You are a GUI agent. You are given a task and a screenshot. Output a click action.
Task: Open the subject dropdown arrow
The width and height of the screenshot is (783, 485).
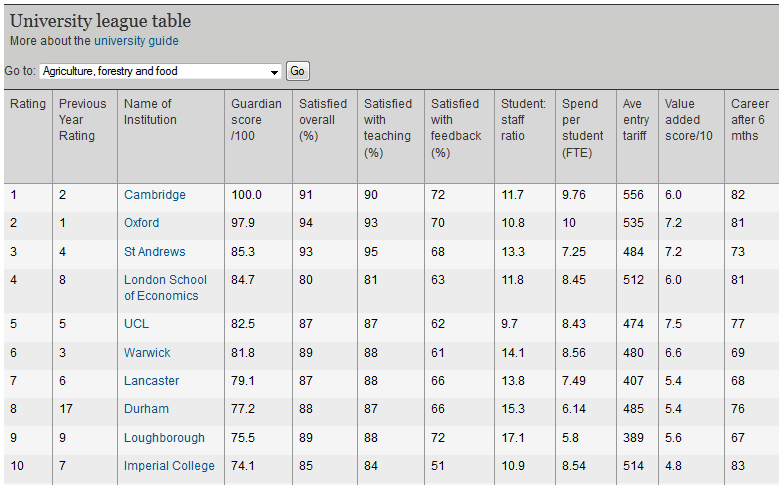pyautogui.click(x=275, y=72)
